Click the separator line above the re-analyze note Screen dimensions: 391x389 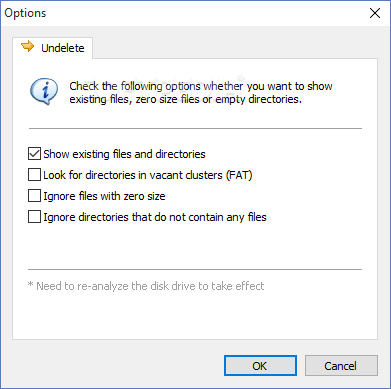pos(195,269)
